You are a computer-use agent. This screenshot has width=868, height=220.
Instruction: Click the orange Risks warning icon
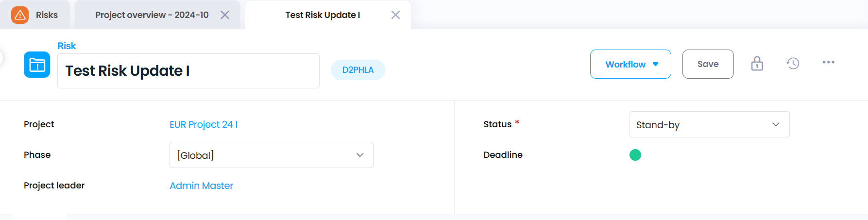click(x=20, y=15)
